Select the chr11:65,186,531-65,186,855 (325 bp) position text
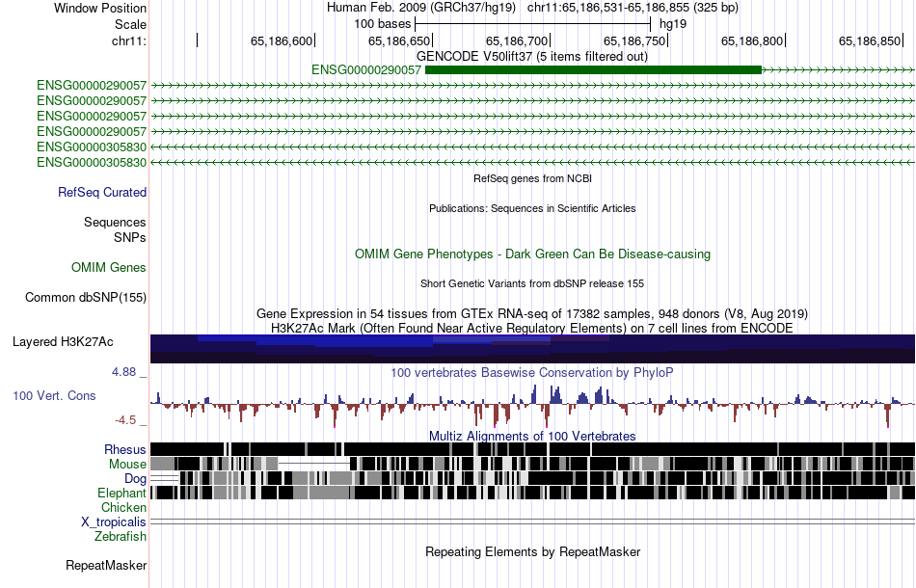 tap(633, 8)
